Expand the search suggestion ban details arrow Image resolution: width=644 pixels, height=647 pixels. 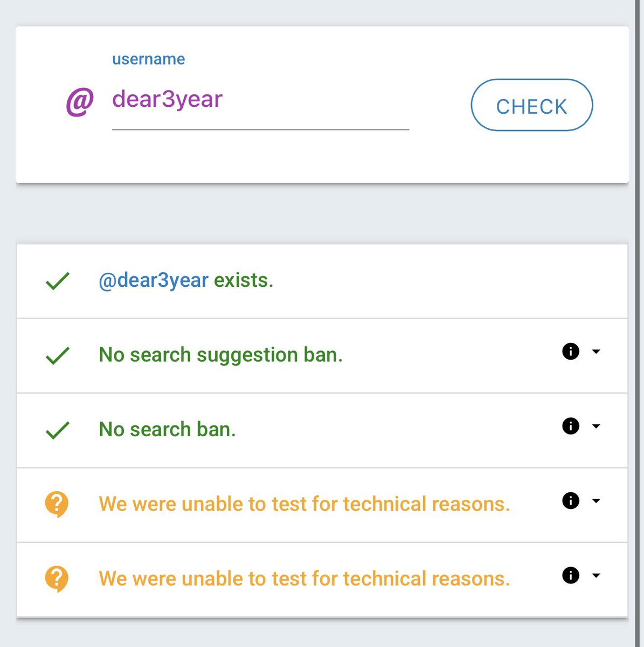596,352
